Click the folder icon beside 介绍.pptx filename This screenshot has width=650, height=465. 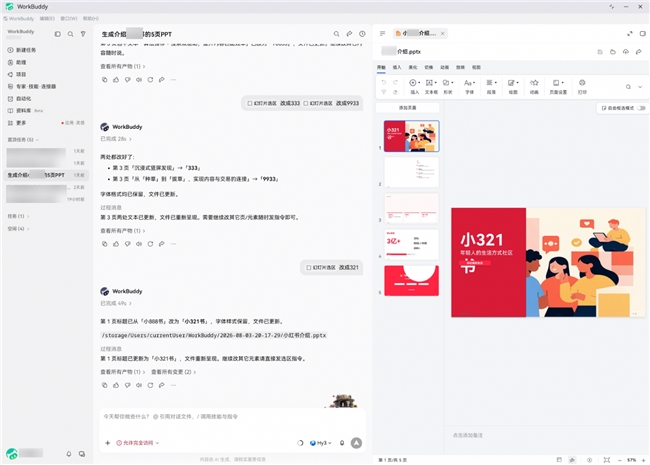613,52
